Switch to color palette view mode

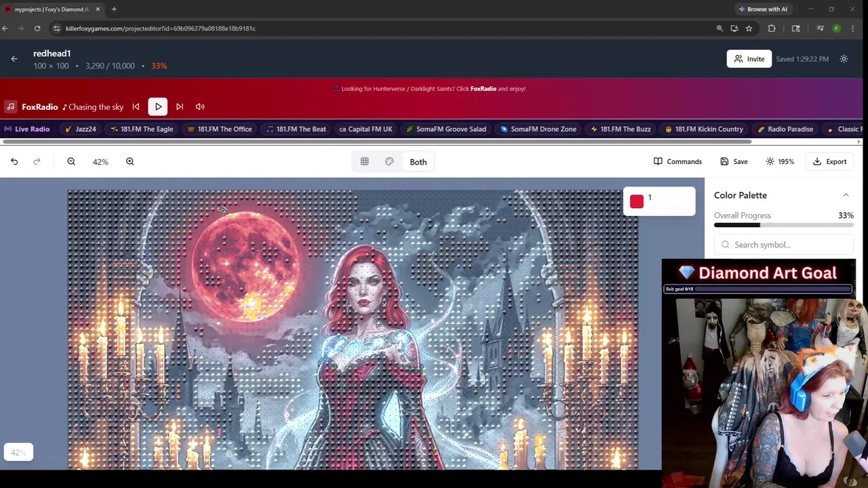coord(389,161)
